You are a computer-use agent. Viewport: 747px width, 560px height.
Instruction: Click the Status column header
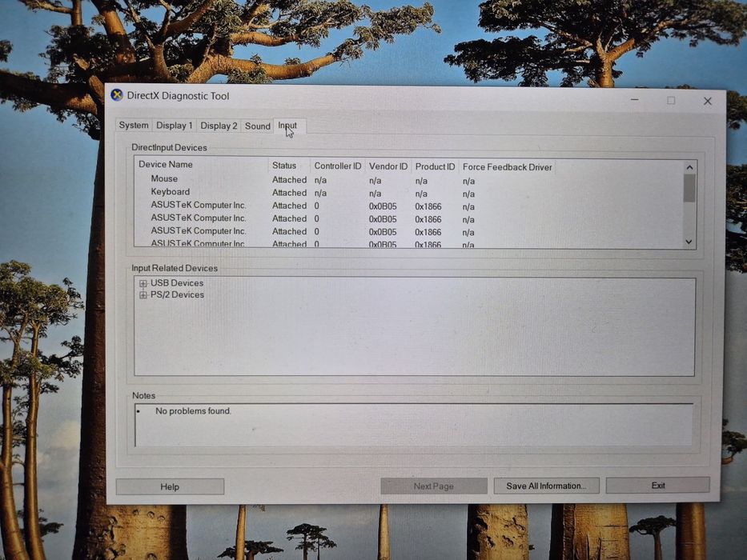(x=289, y=166)
